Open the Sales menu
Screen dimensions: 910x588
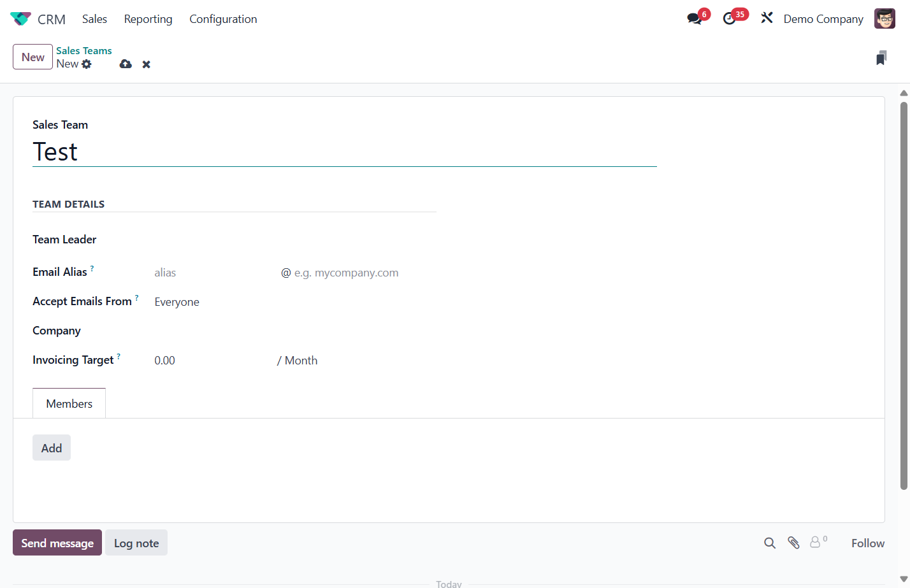[x=94, y=19]
